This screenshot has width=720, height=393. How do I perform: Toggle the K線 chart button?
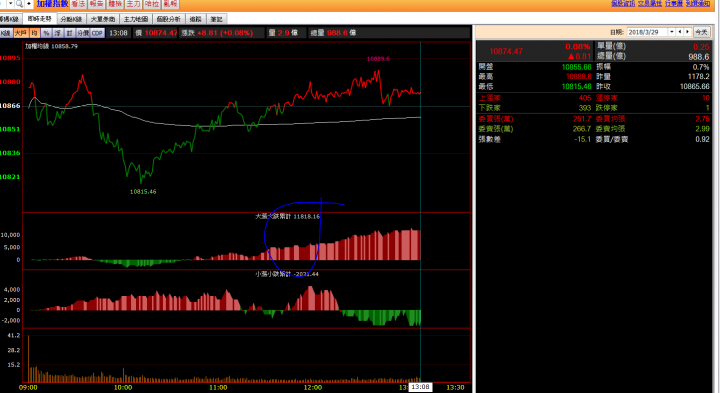pos(6,33)
